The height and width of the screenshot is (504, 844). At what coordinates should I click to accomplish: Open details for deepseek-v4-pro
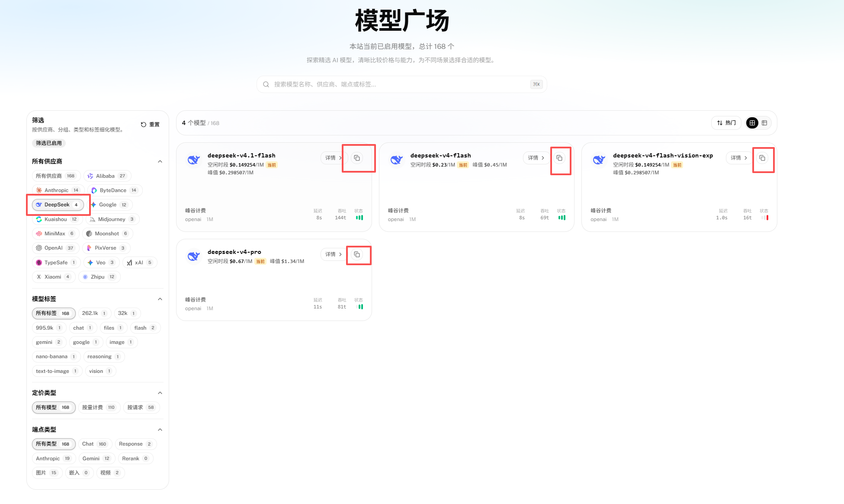pos(334,254)
